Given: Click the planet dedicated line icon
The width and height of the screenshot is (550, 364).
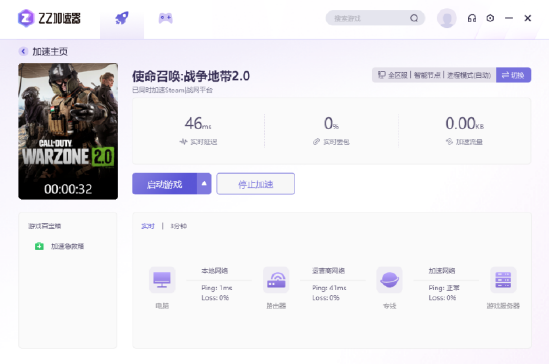Looking at the screenshot, I should (x=389, y=280).
